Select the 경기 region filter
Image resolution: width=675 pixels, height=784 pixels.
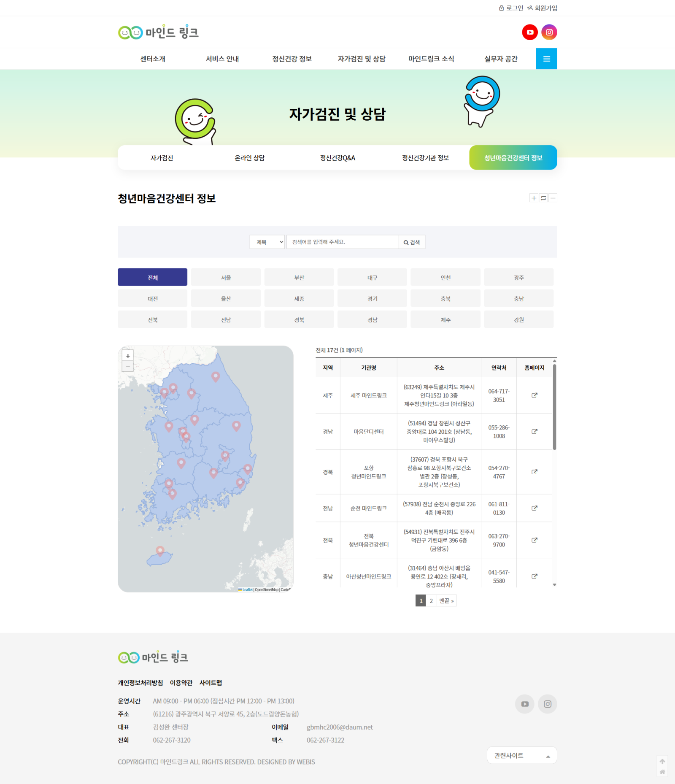click(x=372, y=299)
